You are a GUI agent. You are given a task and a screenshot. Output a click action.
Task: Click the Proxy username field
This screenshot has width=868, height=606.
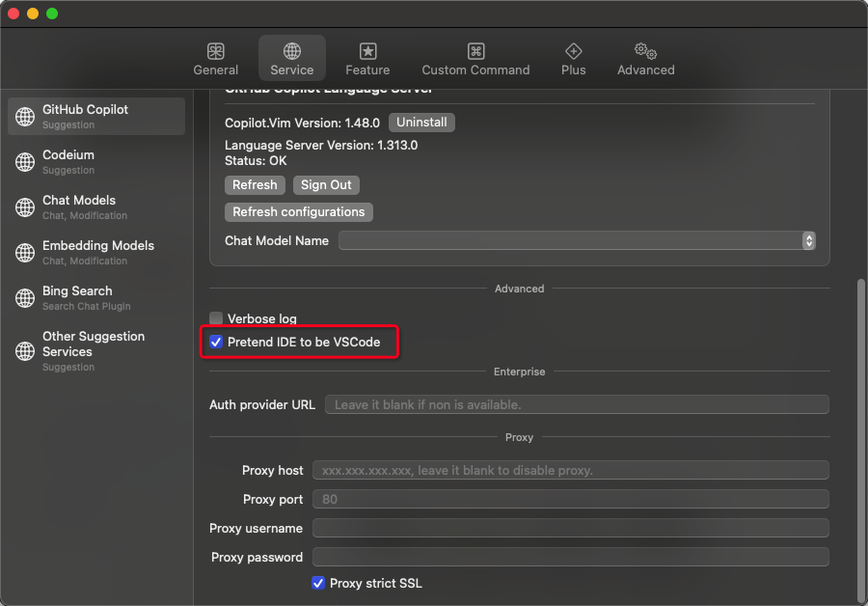point(571,528)
